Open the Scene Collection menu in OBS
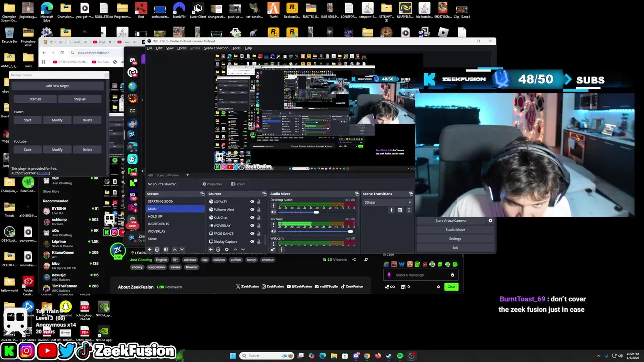Screen dimensions: 644x362 point(216,48)
